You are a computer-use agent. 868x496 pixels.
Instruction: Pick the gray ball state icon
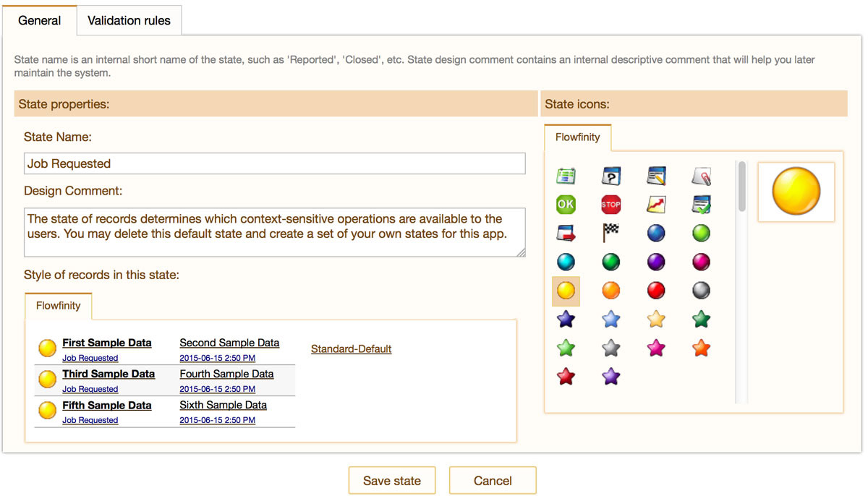pyautogui.click(x=701, y=290)
